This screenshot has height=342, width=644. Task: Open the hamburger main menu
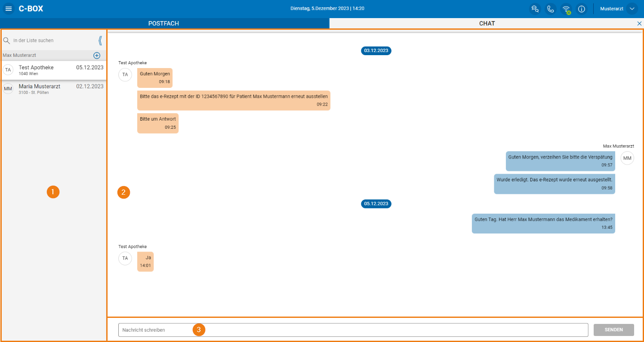(9, 9)
